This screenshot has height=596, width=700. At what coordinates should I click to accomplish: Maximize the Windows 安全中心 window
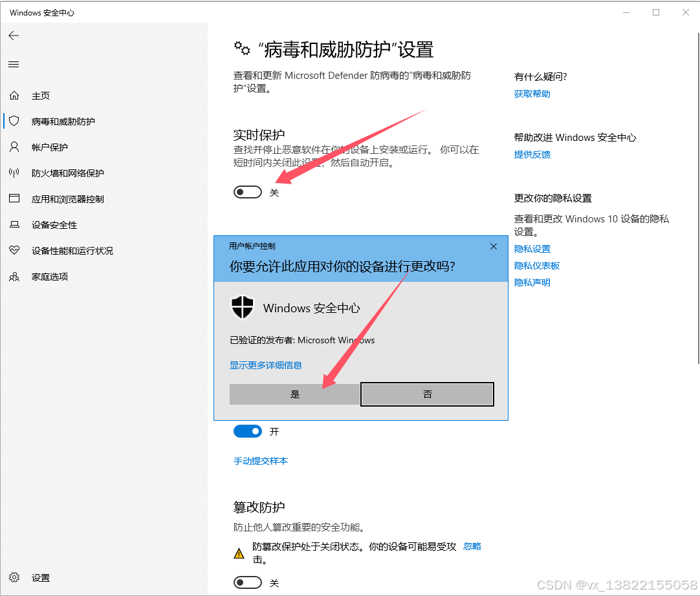click(656, 12)
